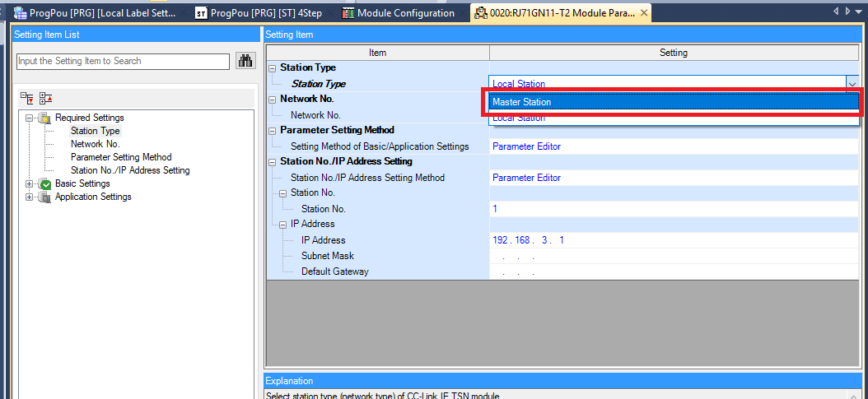Click Parameter Editor value for Basic/Application Settings method
This screenshot has height=399, width=868.
point(674,146)
